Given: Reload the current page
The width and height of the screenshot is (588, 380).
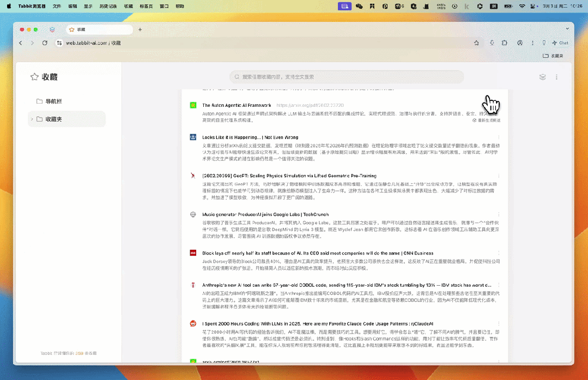Looking at the screenshot, I should [x=45, y=43].
